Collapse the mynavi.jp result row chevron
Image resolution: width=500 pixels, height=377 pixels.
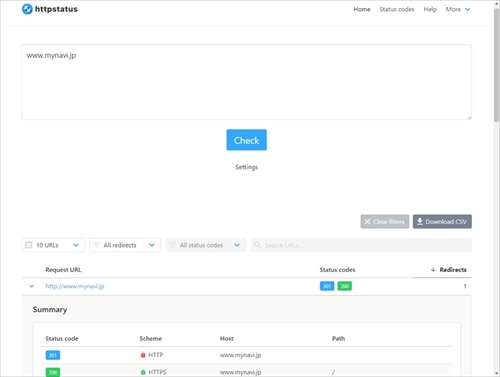tap(32, 286)
